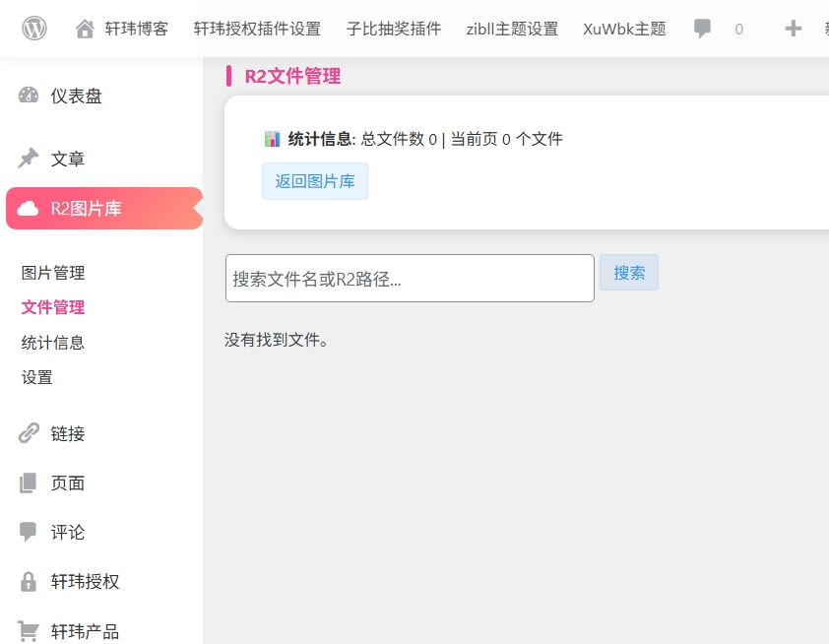
Task: Click the cloud icon for R2图片库
Action: (29, 209)
